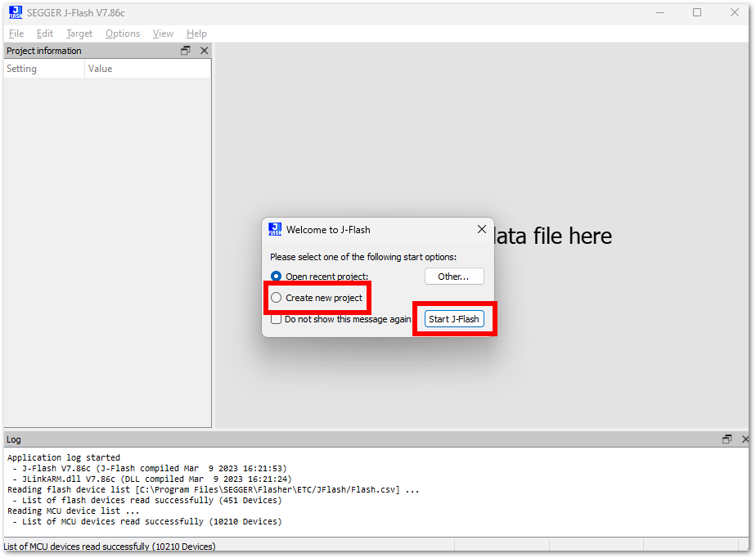
Task: Undock the Log panel
Action: click(x=727, y=439)
